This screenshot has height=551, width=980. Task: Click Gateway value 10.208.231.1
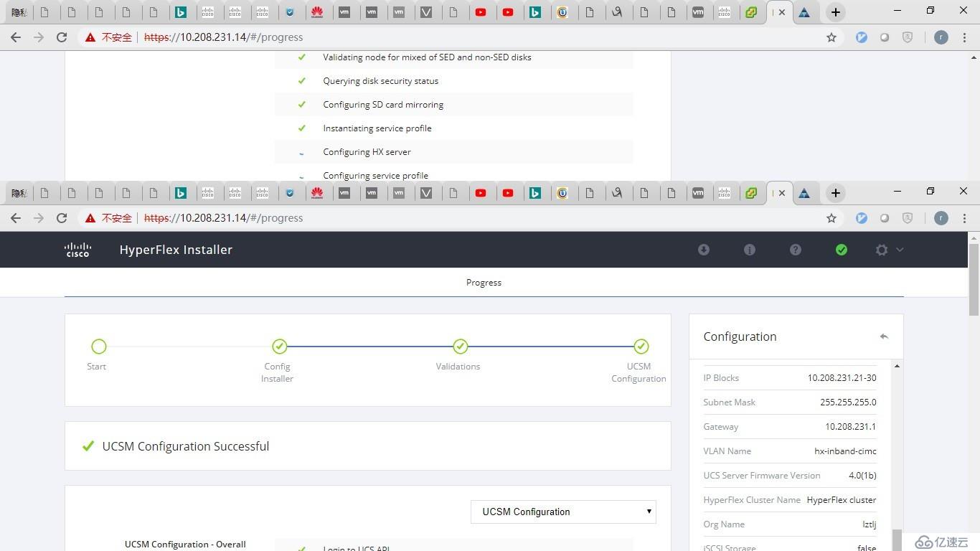pos(850,427)
